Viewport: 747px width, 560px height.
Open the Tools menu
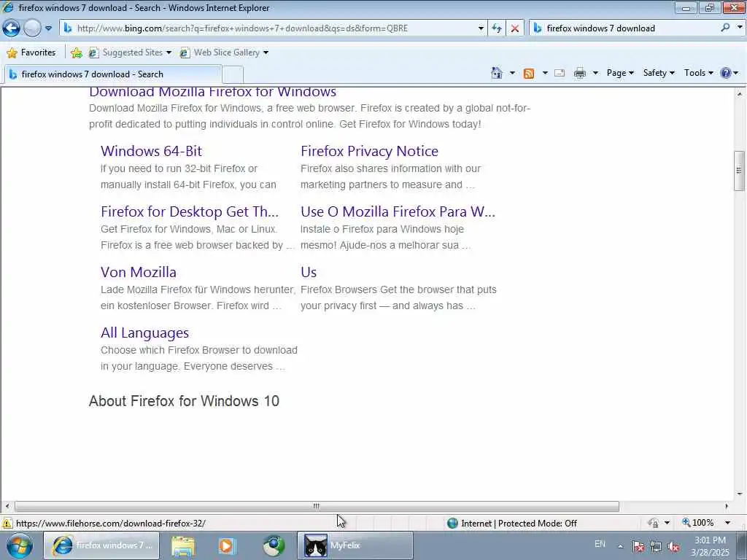pyautogui.click(x=698, y=73)
